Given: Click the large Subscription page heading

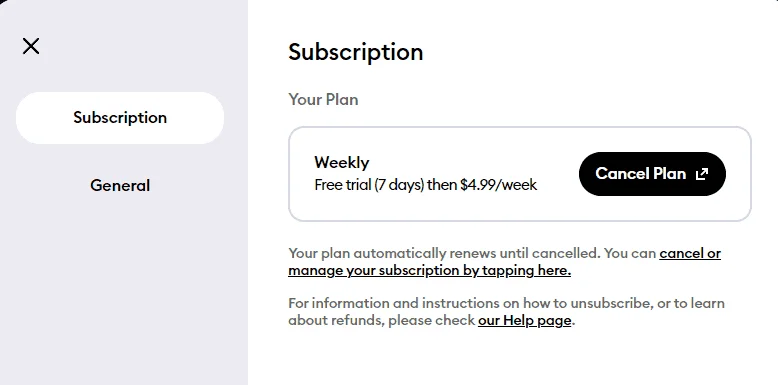Looking at the screenshot, I should (356, 52).
